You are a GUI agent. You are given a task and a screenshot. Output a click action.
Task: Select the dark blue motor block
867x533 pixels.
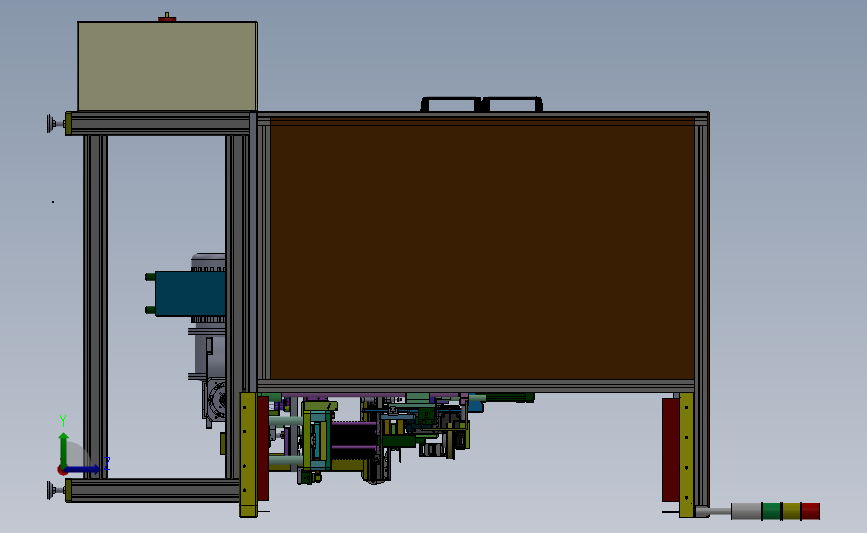(190, 294)
